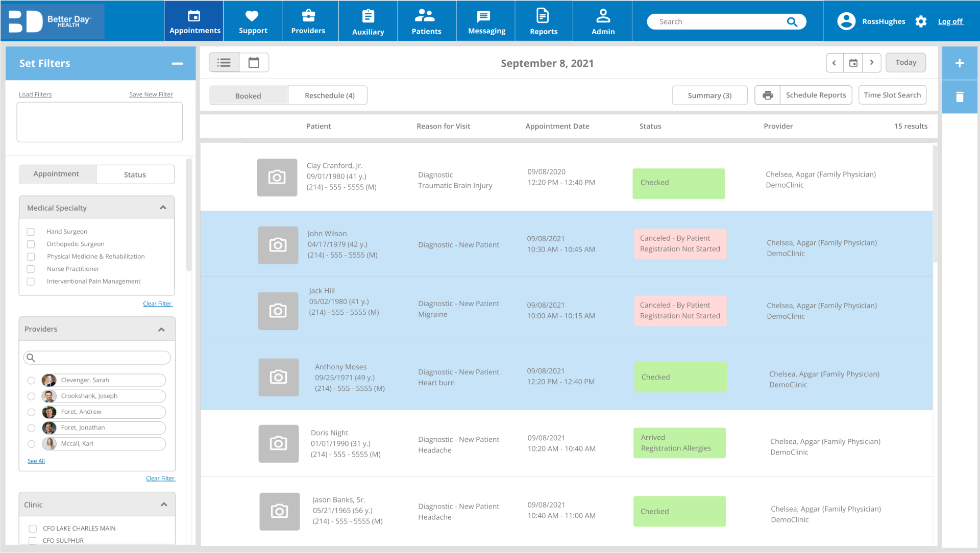
Task: Click the Time Slot Search button
Action: pyautogui.click(x=892, y=95)
